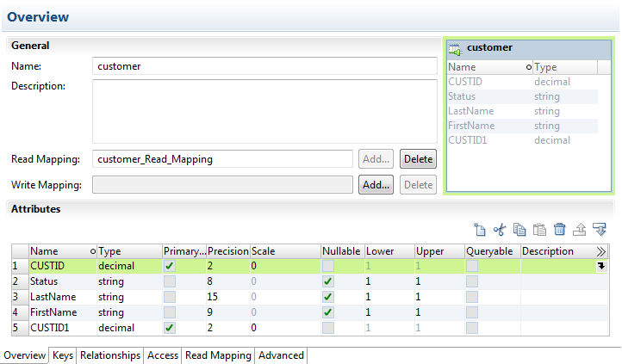The height and width of the screenshot is (364, 622).
Task: Open the Read Mapping tab
Action: coord(218,355)
